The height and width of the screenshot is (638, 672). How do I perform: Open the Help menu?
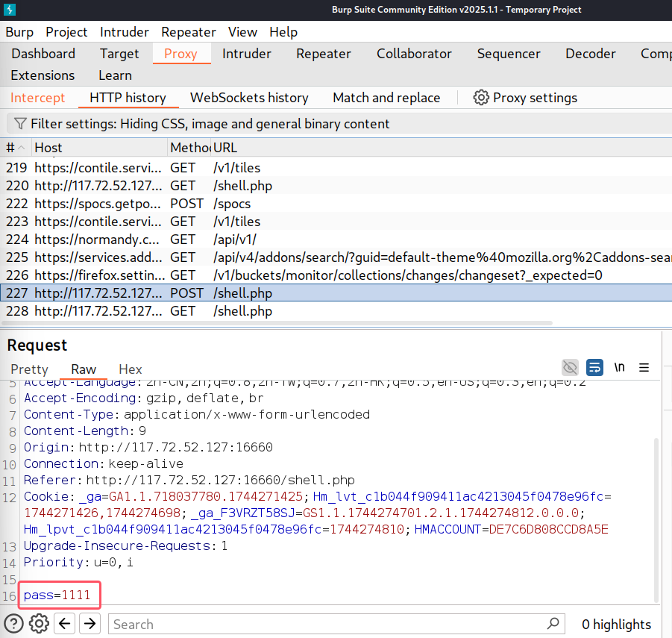coord(283,32)
